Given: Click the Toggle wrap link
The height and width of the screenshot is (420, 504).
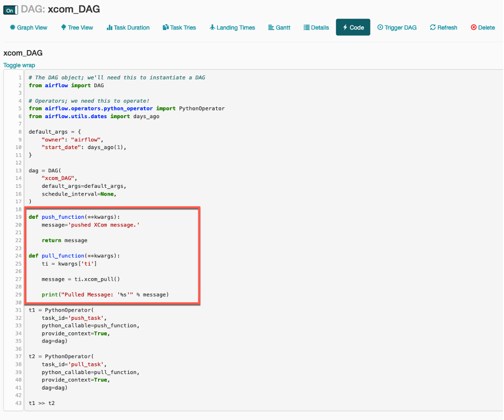Looking at the screenshot, I should click(x=19, y=65).
